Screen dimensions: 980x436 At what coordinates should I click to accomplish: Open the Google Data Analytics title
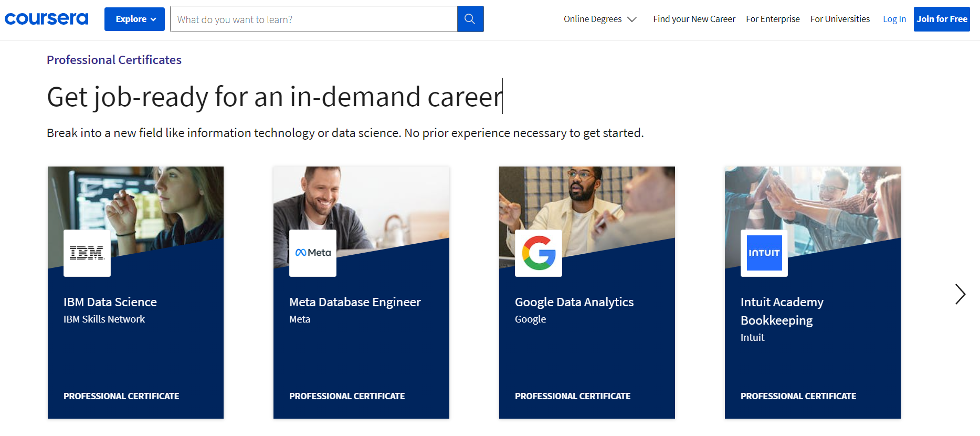click(574, 302)
